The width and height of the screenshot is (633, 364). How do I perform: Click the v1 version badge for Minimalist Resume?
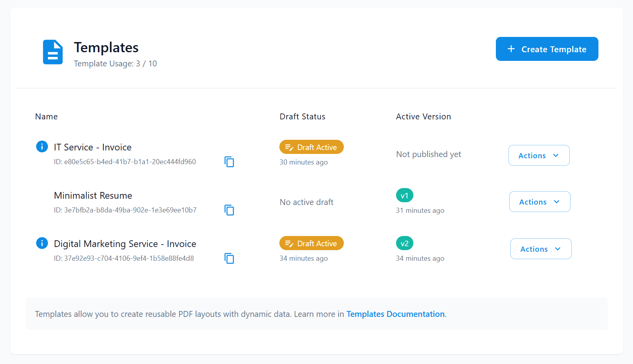pyautogui.click(x=404, y=195)
